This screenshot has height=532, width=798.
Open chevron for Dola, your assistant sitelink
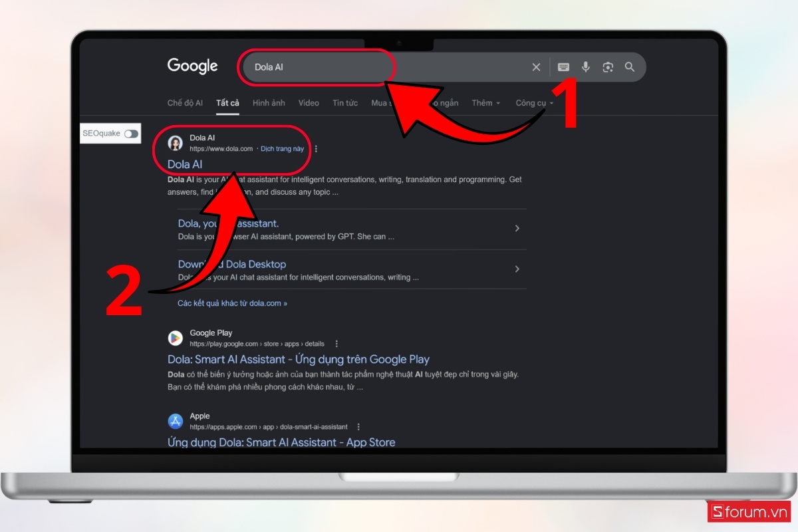(517, 229)
